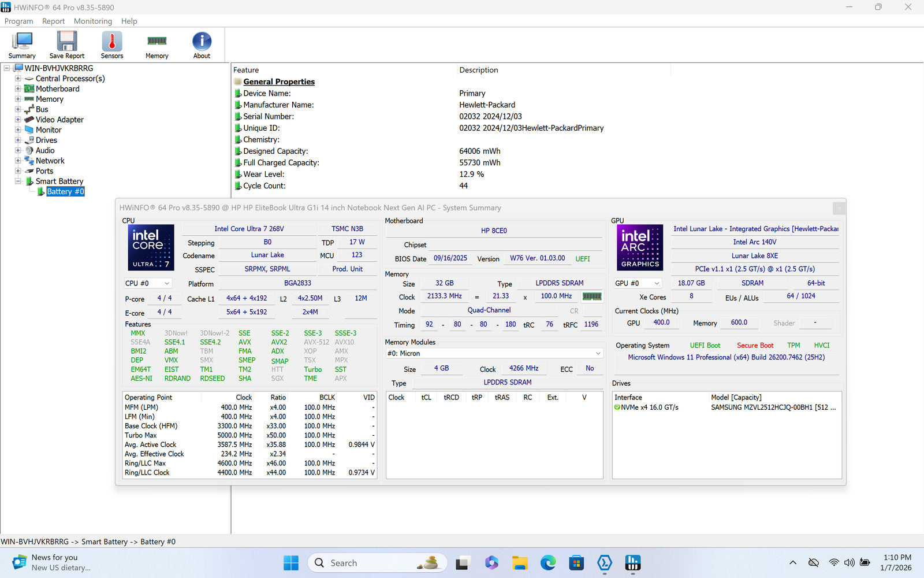Close the System Summary window

(x=839, y=208)
